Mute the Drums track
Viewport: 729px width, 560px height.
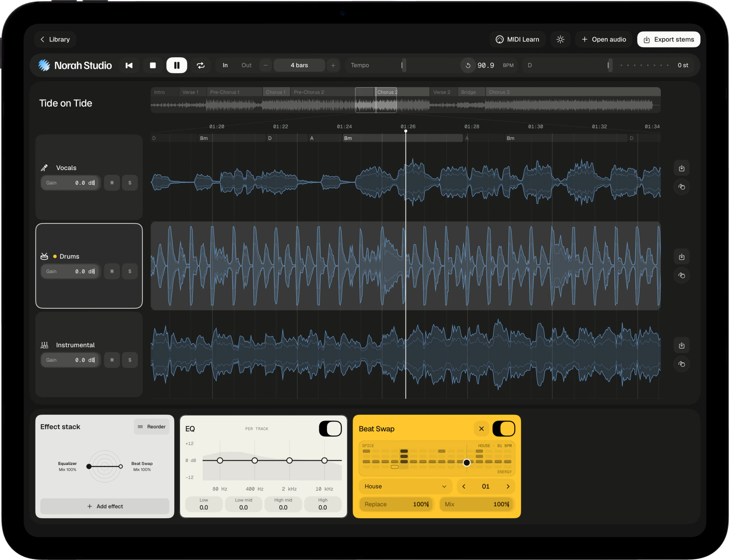point(112,272)
